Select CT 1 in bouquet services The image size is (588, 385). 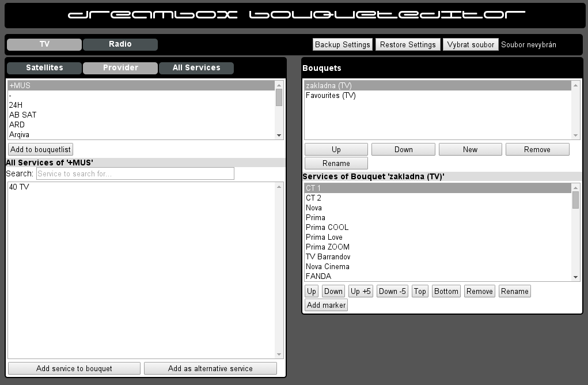click(x=438, y=188)
